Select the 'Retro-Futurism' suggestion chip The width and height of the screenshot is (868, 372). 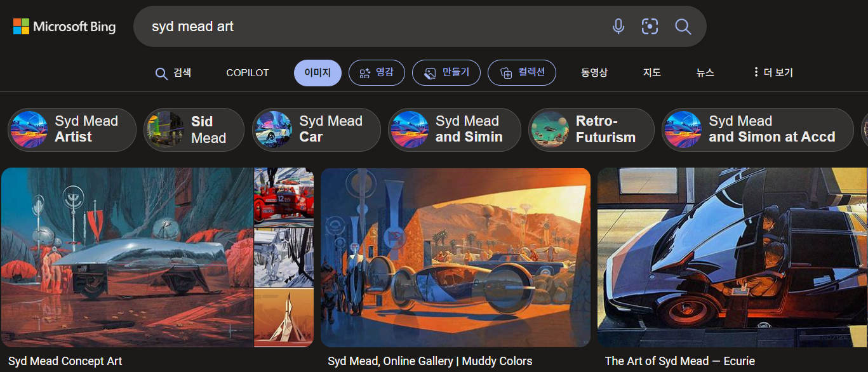(x=591, y=130)
